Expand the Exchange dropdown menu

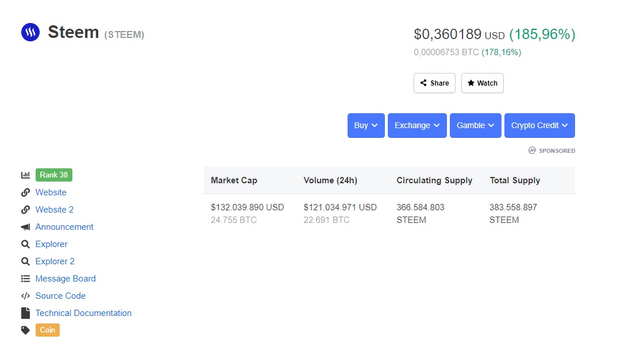pos(417,125)
